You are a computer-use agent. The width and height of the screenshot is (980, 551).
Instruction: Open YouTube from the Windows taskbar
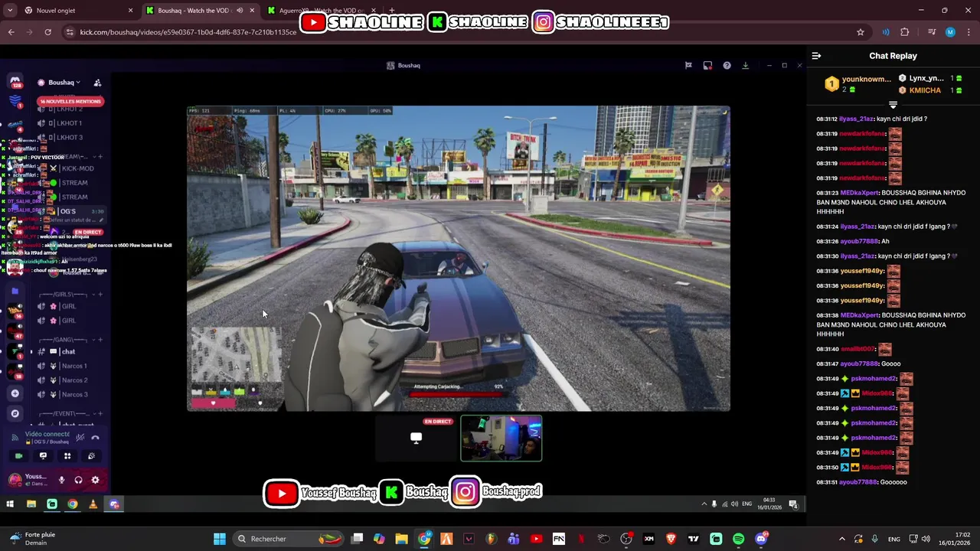pos(536,539)
